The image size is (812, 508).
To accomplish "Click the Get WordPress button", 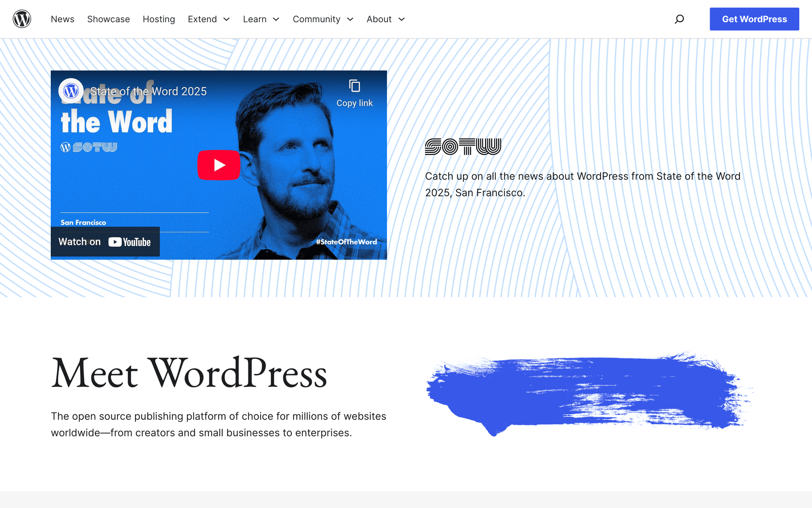I will pos(754,19).
